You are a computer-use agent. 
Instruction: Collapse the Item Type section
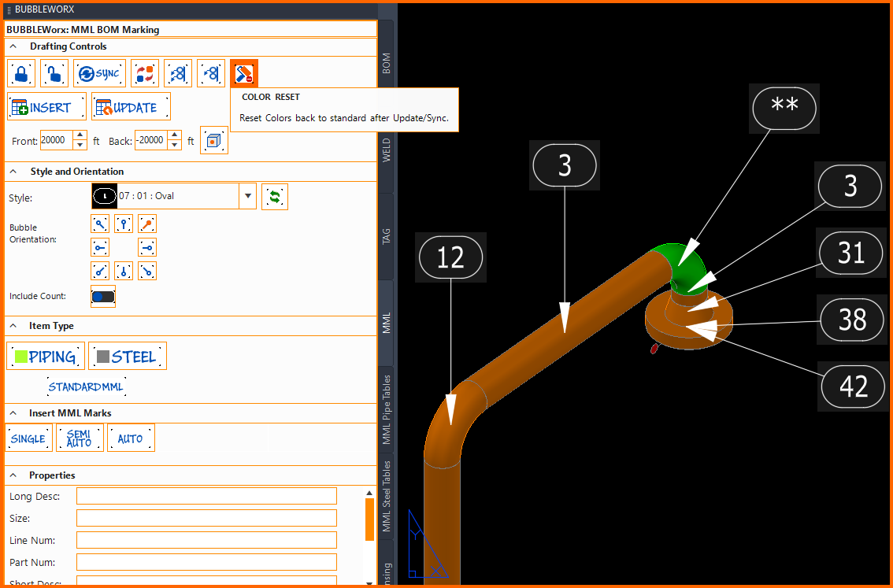pos(13,326)
